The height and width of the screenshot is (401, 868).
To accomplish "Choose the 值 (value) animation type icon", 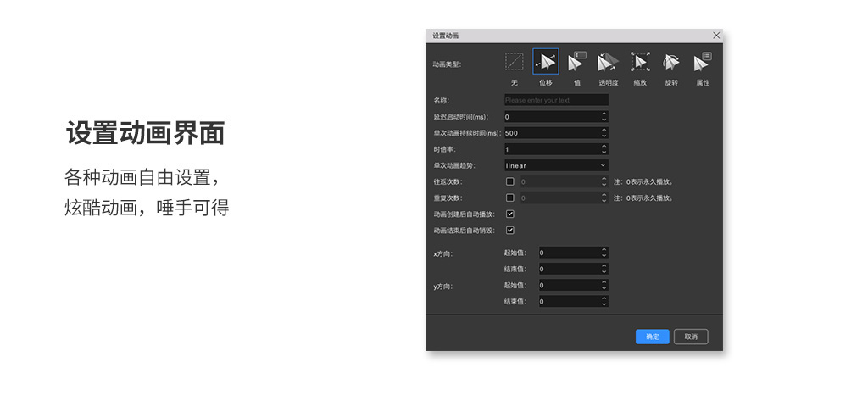I will tap(576, 62).
